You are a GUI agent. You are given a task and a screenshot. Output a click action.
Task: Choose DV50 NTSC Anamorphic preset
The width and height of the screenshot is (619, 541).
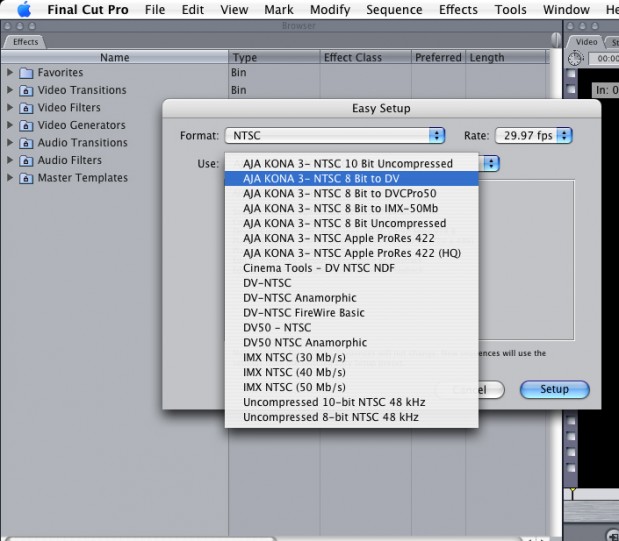351,342
